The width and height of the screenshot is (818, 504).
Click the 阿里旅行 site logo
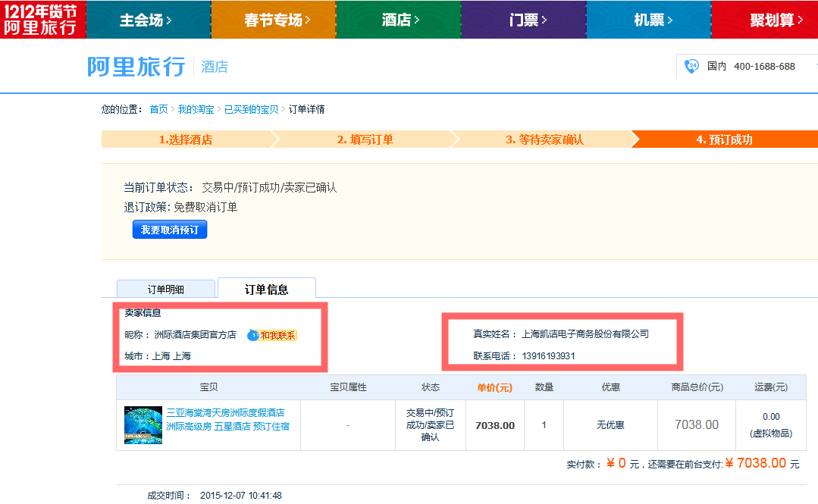pos(135,66)
